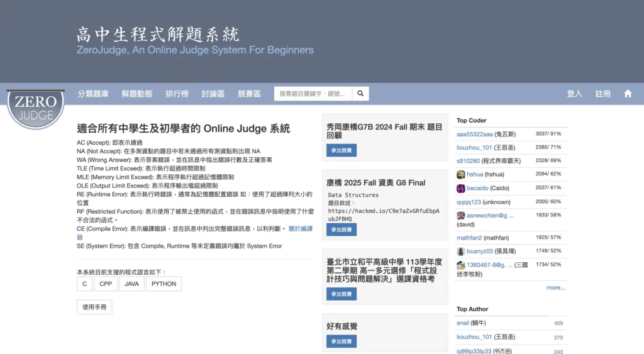Screen dimensions: 644x354
Task: Go to home via house icon
Action: [627, 94]
